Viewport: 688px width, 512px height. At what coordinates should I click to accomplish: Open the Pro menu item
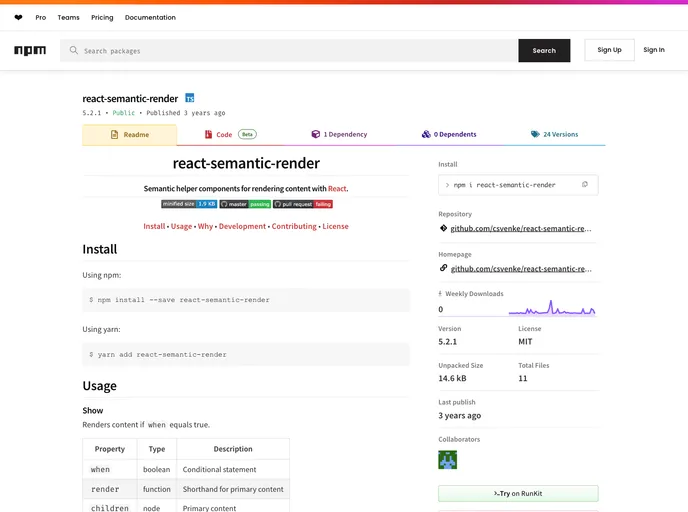coord(41,18)
